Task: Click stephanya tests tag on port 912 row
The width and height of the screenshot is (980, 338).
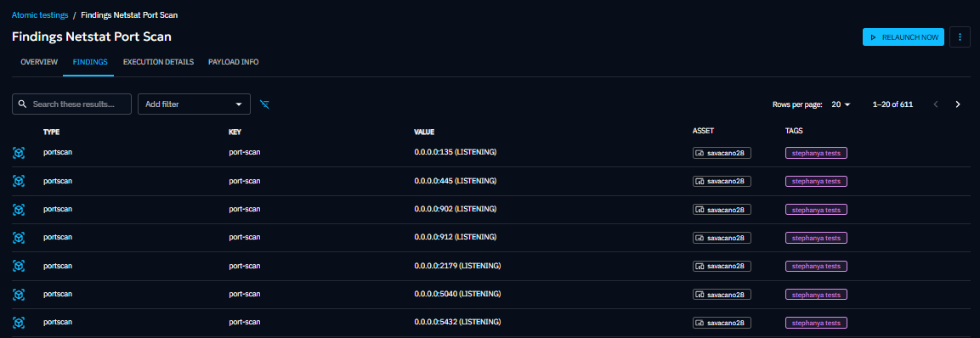Action: pyautogui.click(x=816, y=238)
